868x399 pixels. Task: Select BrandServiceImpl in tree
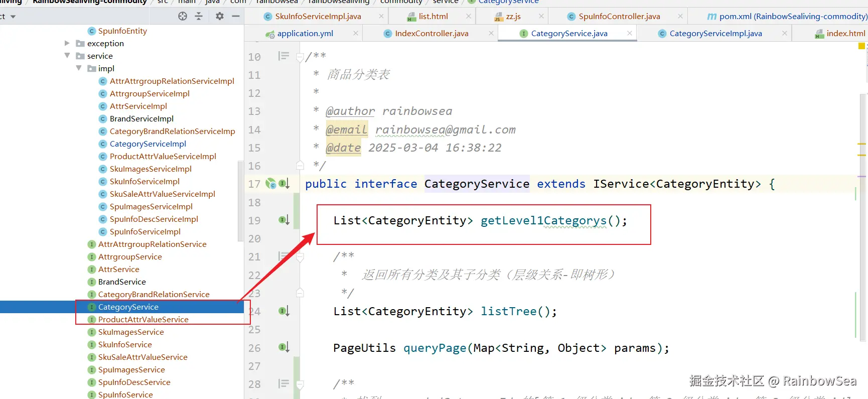coord(141,118)
